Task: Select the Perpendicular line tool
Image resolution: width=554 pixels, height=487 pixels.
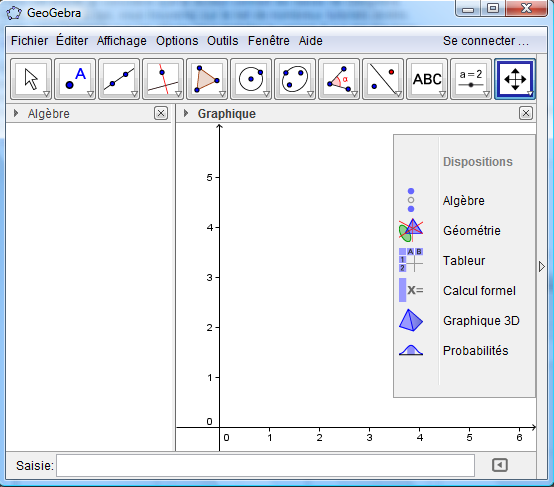Action: (163, 79)
